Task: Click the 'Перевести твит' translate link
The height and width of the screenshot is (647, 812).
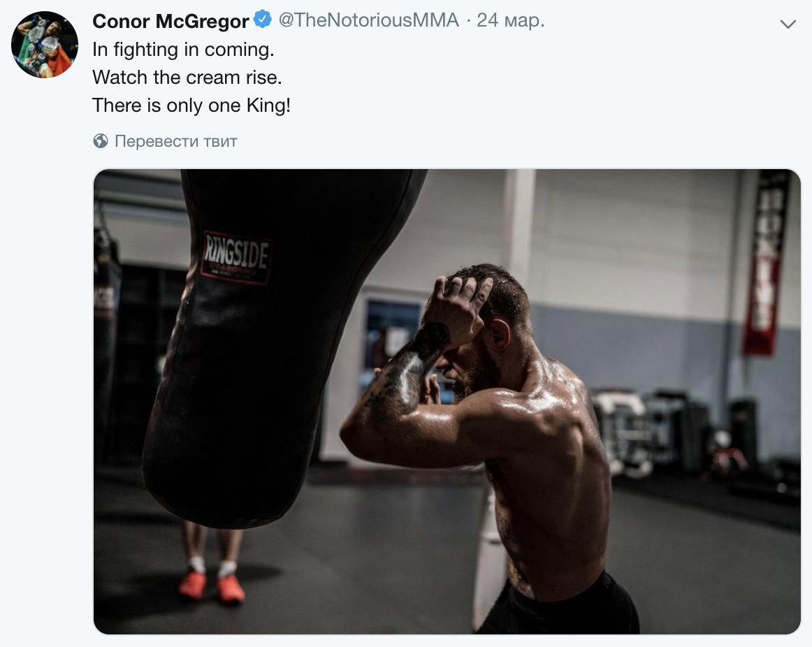Action: pos(176,140)
